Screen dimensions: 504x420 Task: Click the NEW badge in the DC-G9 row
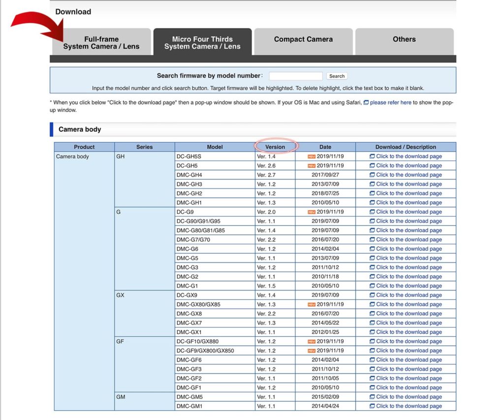[x=312, y=212]
